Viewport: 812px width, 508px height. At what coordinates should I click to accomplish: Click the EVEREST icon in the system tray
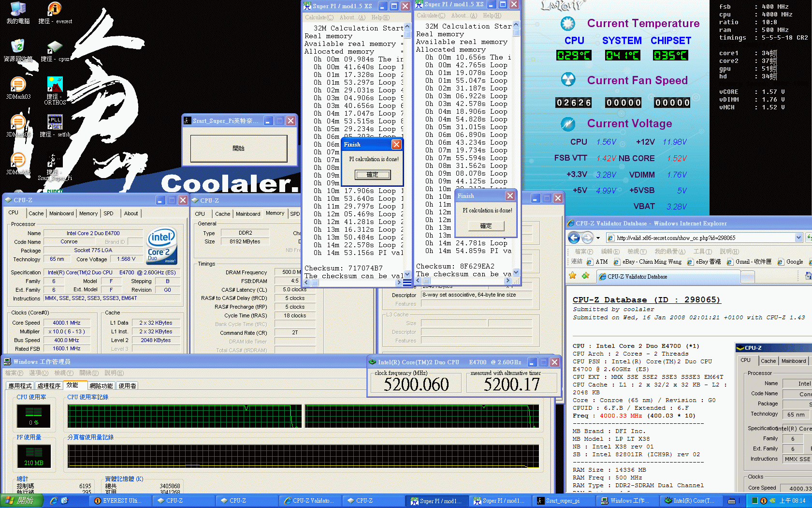pos(764,501)
